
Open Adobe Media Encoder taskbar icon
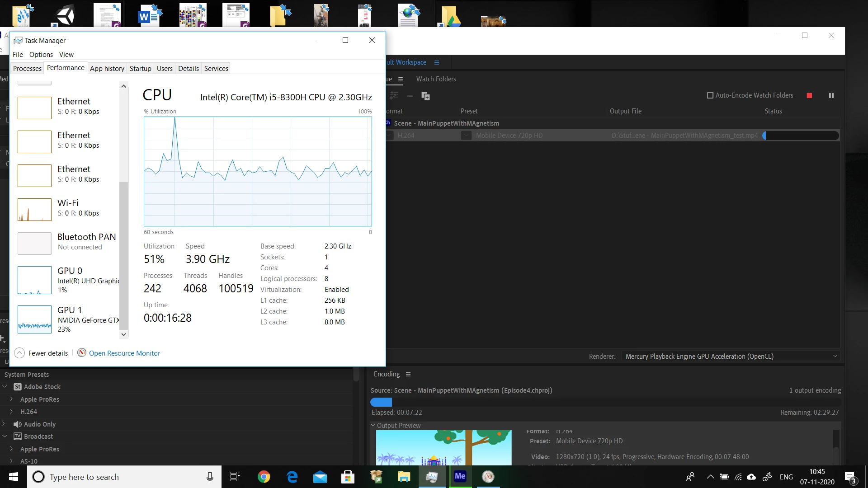(x=460, y=476)
